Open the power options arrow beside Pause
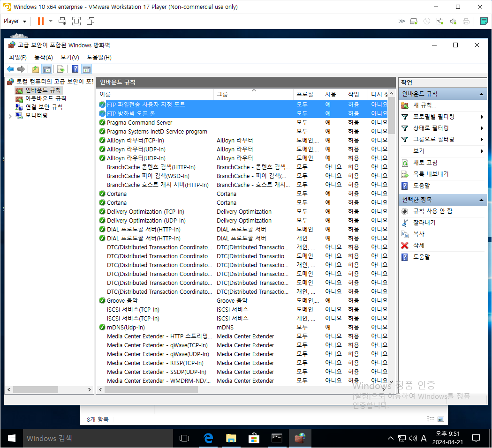 [51, 21]
